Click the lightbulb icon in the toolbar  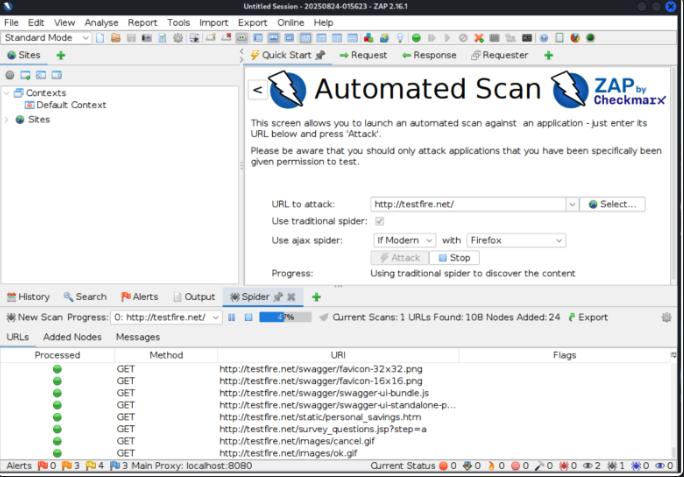pos(400,38)
